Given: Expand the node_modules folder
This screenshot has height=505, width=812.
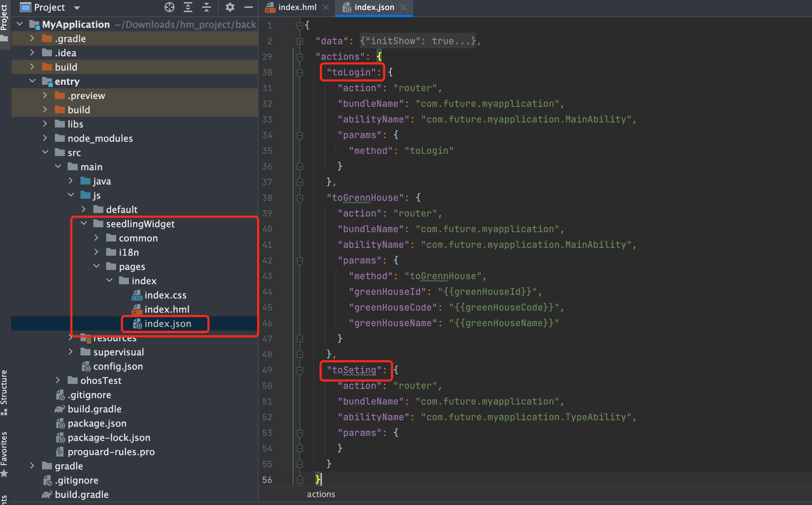Looking at the screenshot, I should 45,138.
